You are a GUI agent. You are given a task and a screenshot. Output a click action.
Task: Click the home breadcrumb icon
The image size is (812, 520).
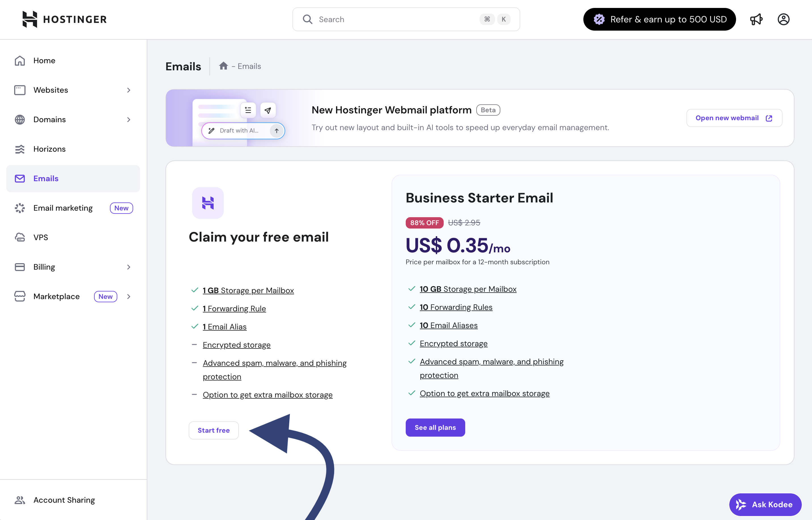223,66
